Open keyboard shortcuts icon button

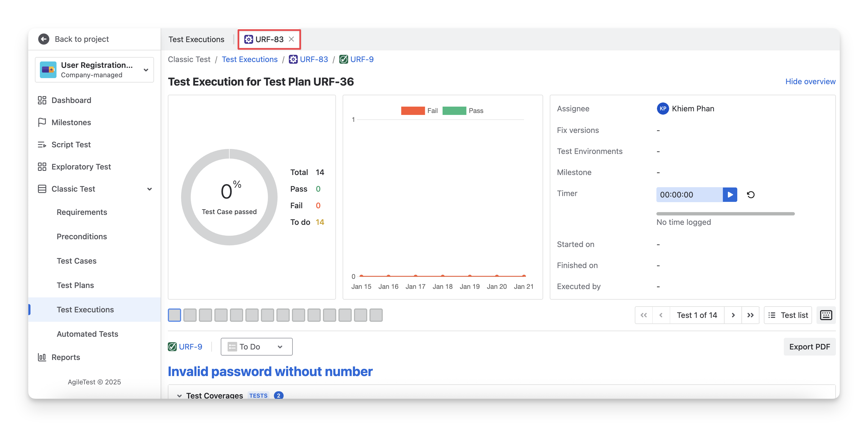(x=826, y=315)
